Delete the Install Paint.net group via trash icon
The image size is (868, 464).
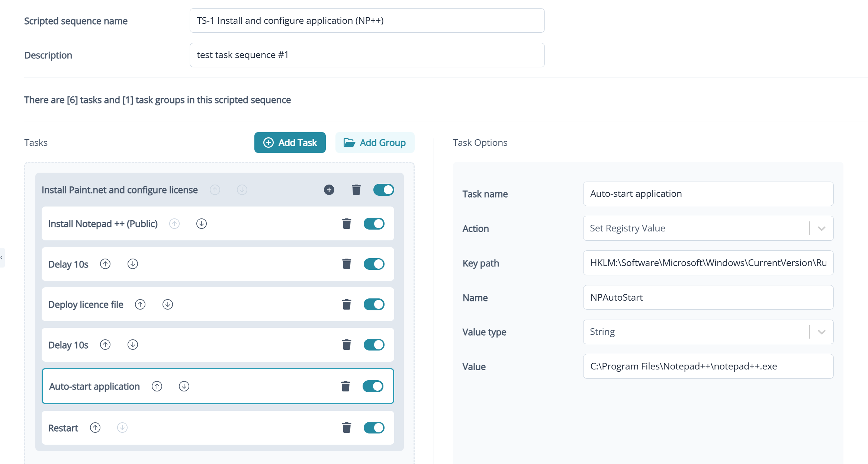pyautogui.click(x=356, y=190)
